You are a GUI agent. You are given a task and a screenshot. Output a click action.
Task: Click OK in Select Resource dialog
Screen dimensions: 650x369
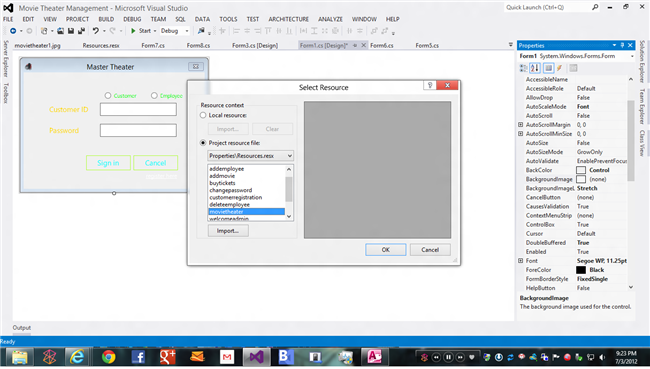pos(386,250)
